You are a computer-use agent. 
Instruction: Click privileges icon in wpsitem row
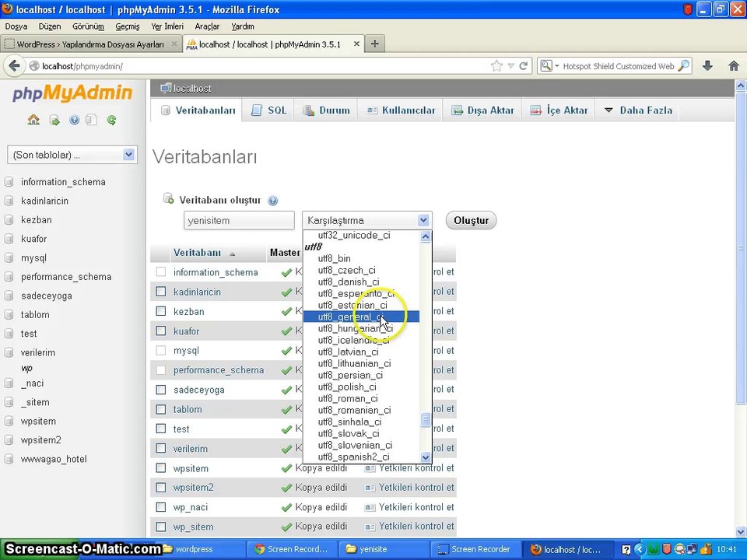370,468
